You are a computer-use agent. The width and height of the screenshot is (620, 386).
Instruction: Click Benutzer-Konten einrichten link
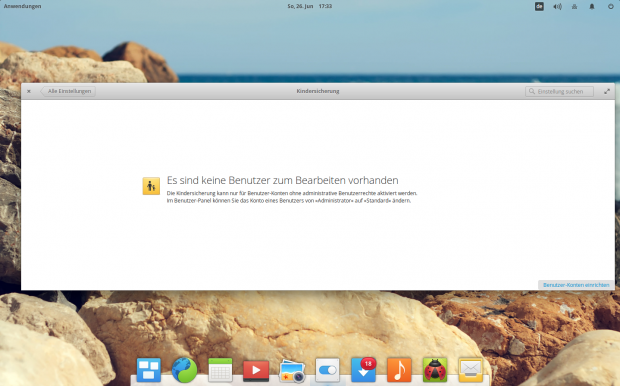[576, 285]
